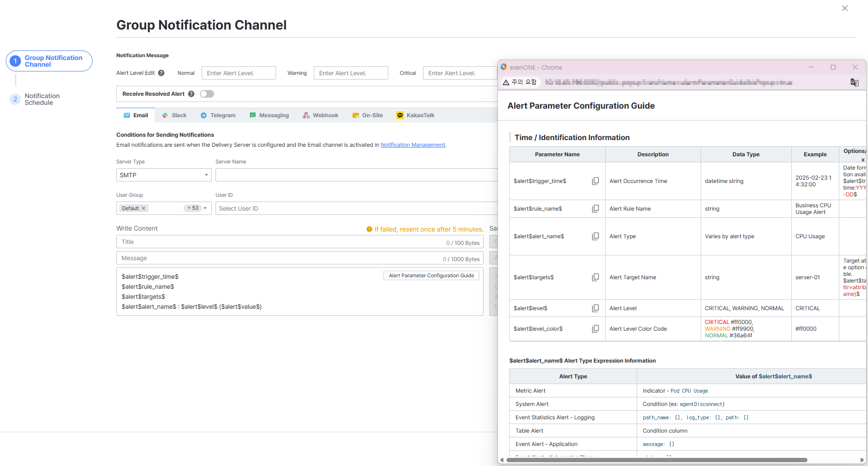Screen dimensions: 868x466
Task: Copy the $alert$rule_name$ parameter
Action: tap(595, 209)
